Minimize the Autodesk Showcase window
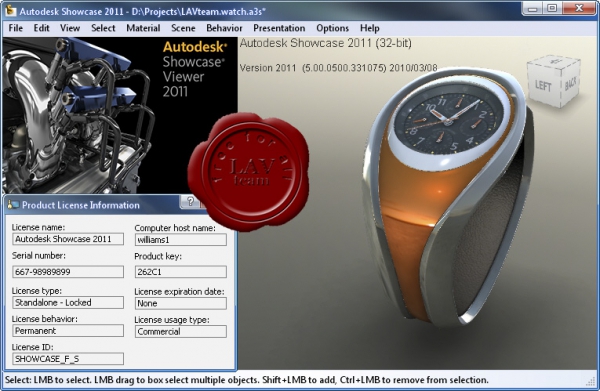The image size is (600, 391). [533, 8]
